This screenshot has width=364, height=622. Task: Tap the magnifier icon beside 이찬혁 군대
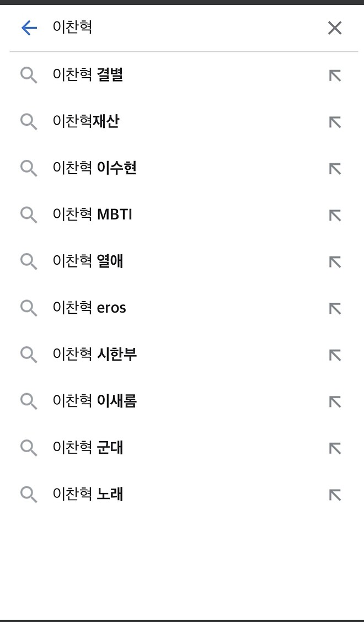pos(29,448)
